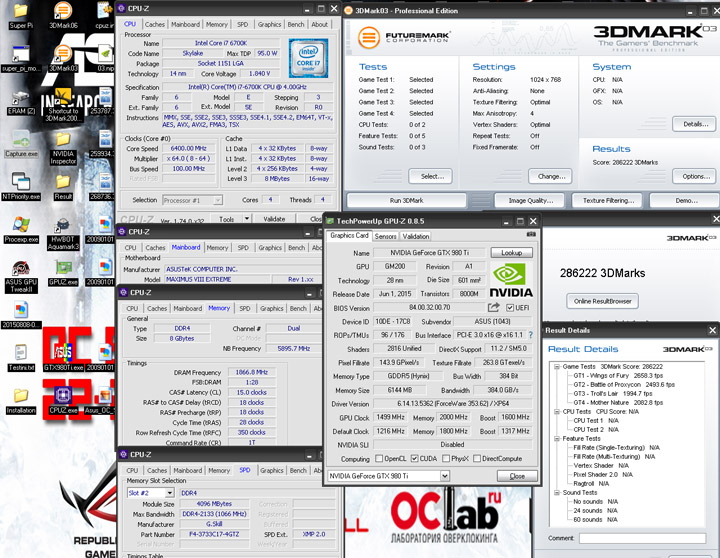
Task: Open Bench tab in the CPU-Z processor window
Action: pos(296,24)
